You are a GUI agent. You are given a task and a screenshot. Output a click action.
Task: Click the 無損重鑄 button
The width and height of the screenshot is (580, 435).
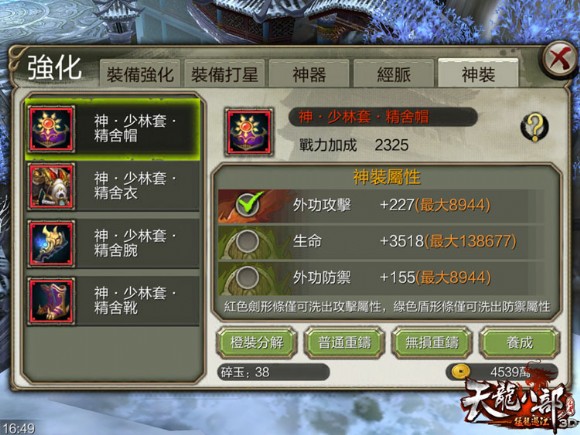pos(432,342)
